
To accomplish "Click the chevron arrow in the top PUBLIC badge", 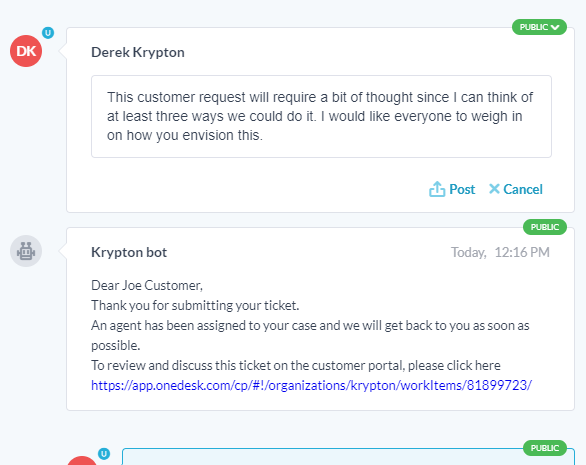I will click(555, 27).
